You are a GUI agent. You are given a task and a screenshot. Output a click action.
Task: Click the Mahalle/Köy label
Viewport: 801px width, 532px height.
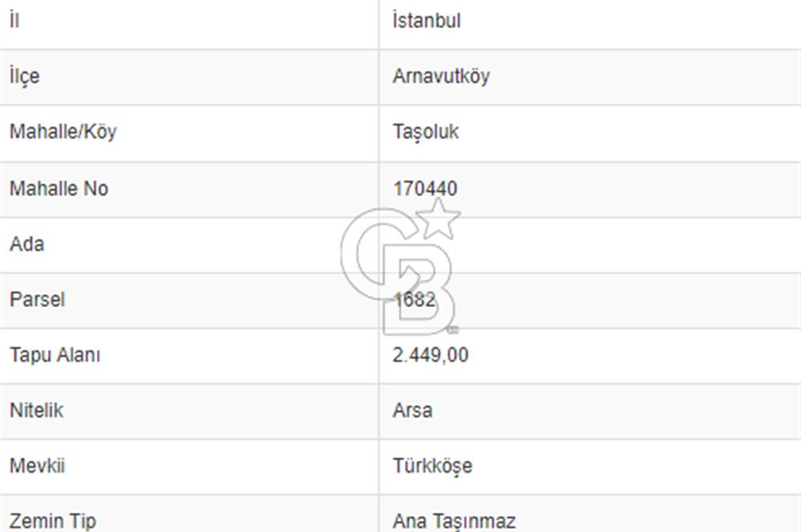62,131
